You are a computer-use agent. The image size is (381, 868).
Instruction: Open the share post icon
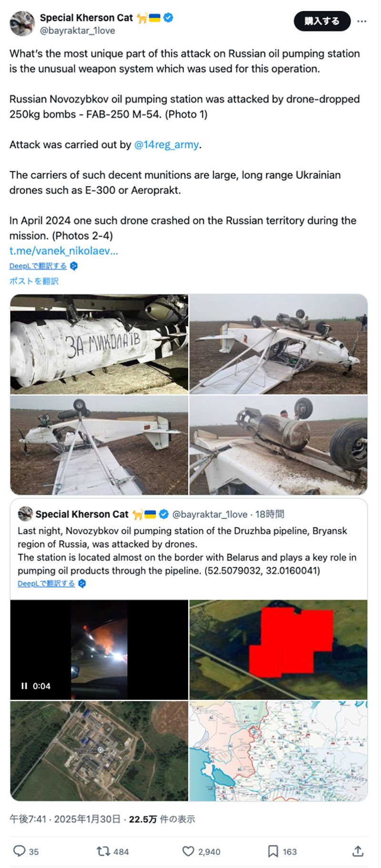tap(358, 851)
